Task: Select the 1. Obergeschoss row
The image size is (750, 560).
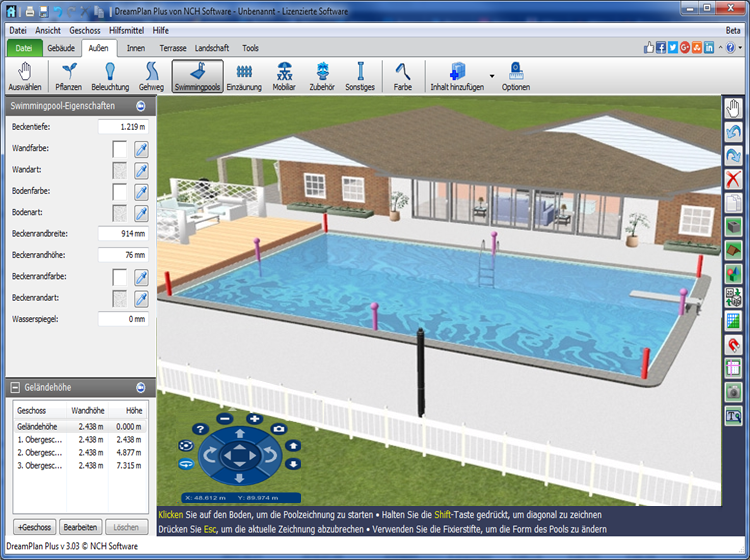Action: pos(80,439)
